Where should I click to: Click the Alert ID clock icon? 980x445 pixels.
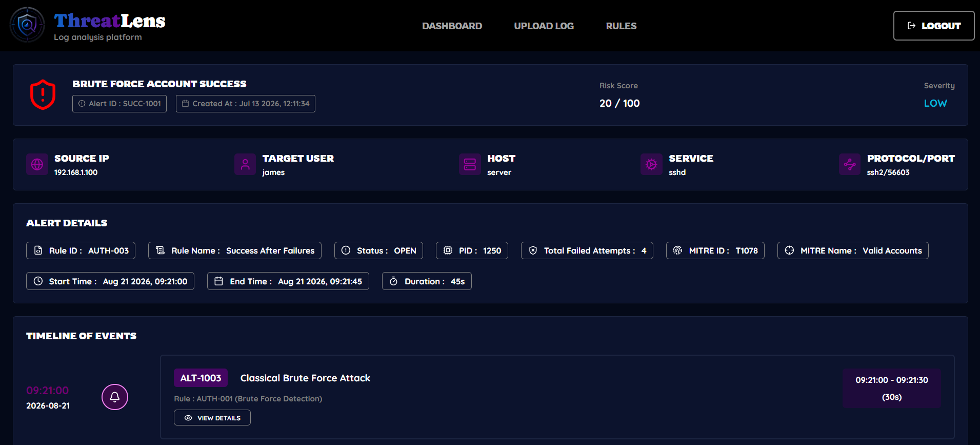(x=82, y=104)
